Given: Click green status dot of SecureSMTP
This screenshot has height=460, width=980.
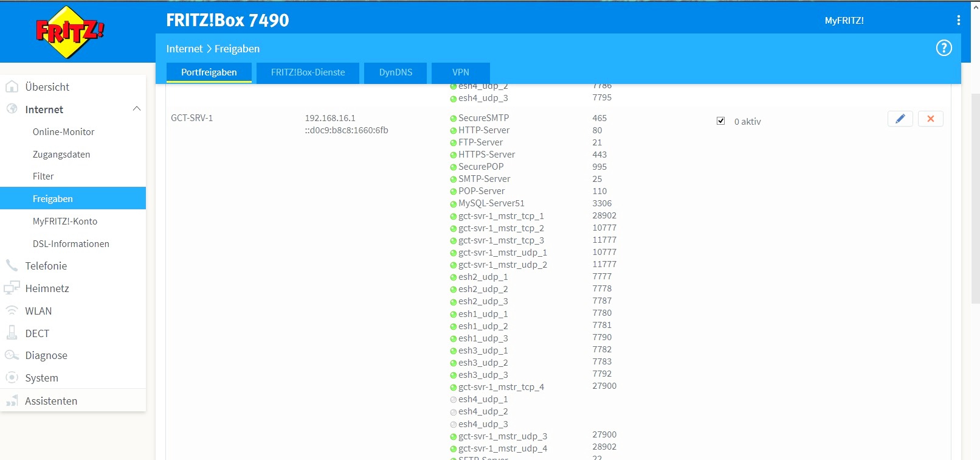Looking at the screenshot, I should point(453,119).
